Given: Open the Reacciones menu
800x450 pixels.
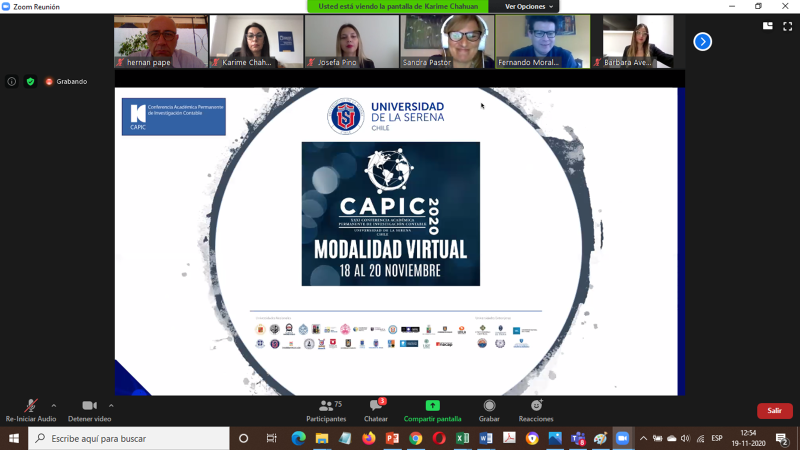Looking at the screenshot, I should (536, 411).
